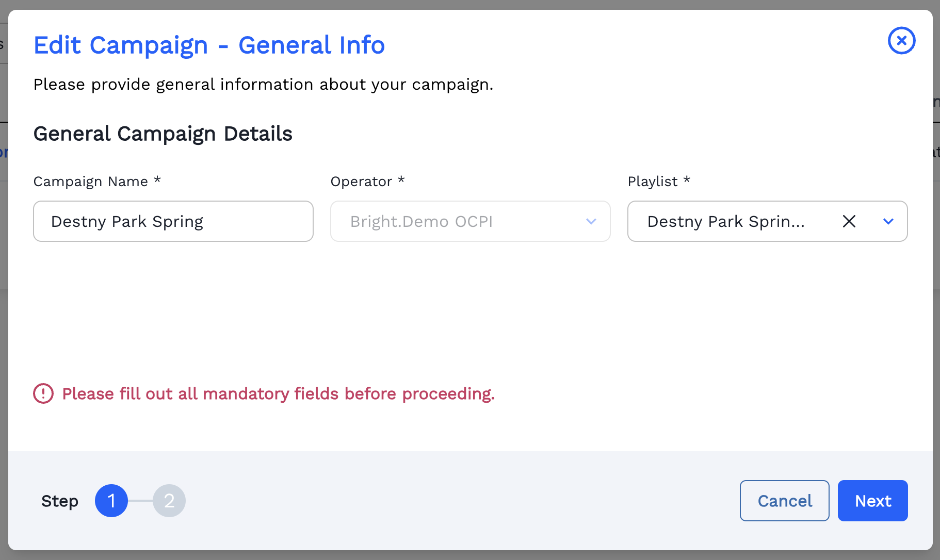Click the 'Campaign Name *' label

point(97,182)
